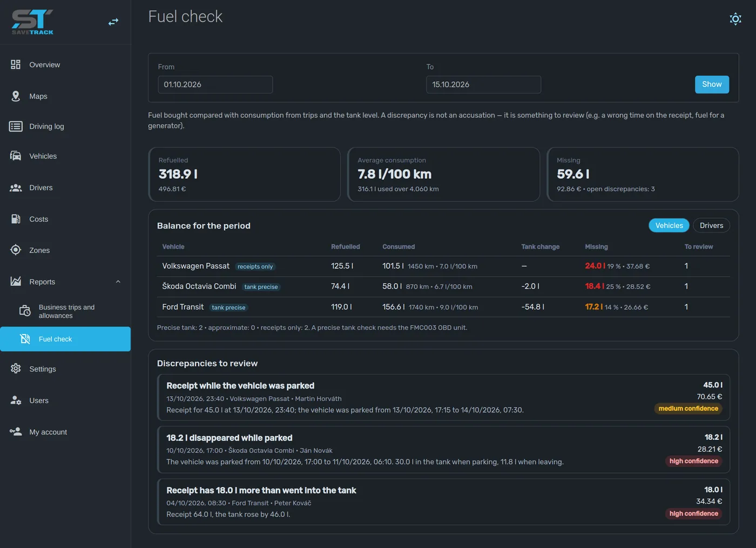Image resolution: width=756 pixels, height=548 pixels.
Task: Click Škoda's 'tank precise' badge
Action: 261,287
